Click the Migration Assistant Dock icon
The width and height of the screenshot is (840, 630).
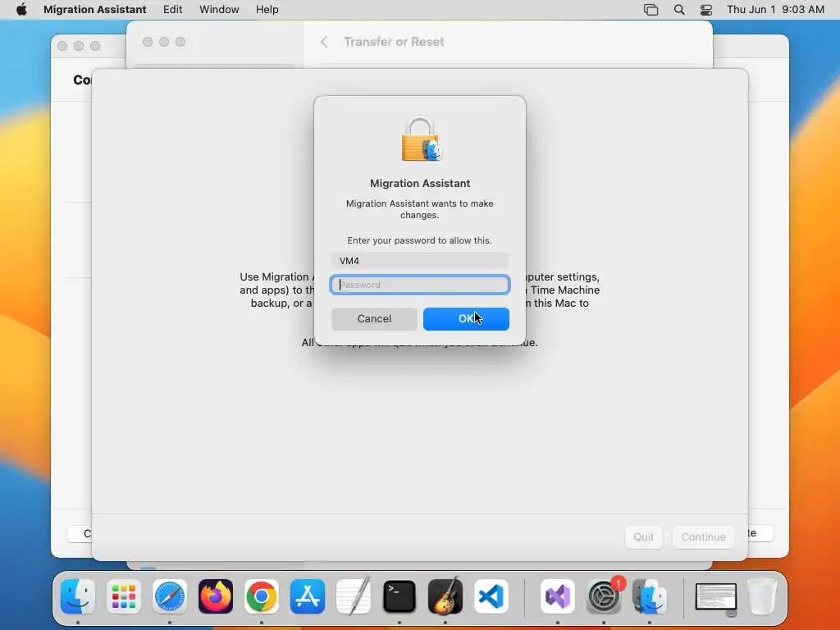click(x=650, y=596)
